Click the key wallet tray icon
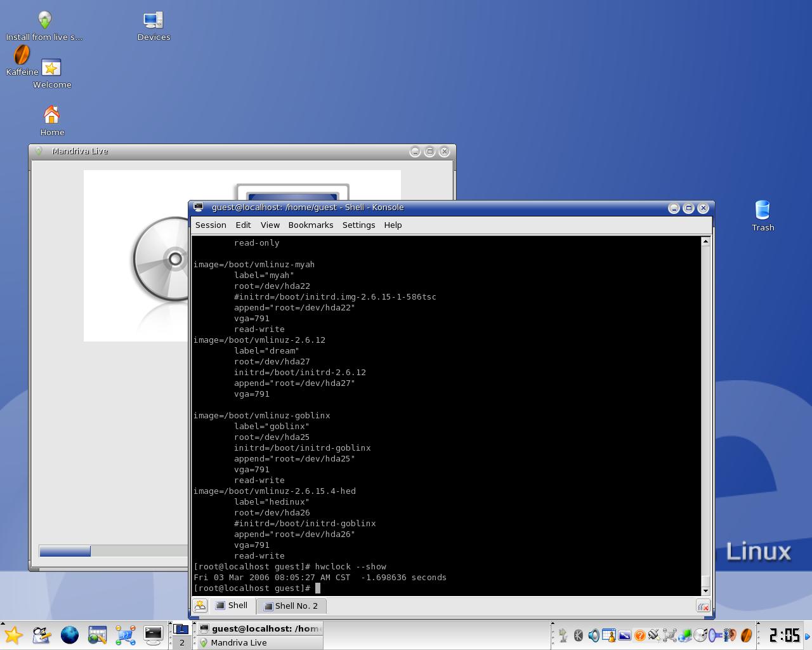This screenshot has height=650, width=812. (x=716, y=635)
